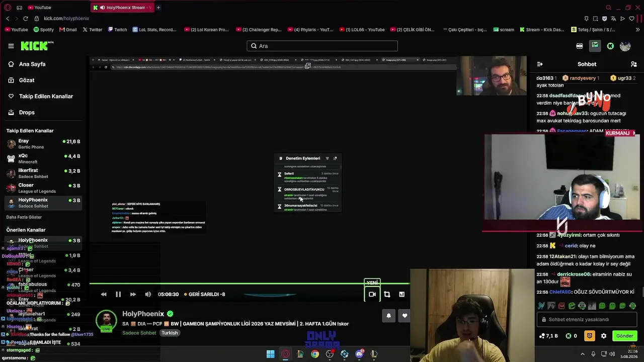Open the stream stats icon in player
644x362 pixels.
pos(401,294)
